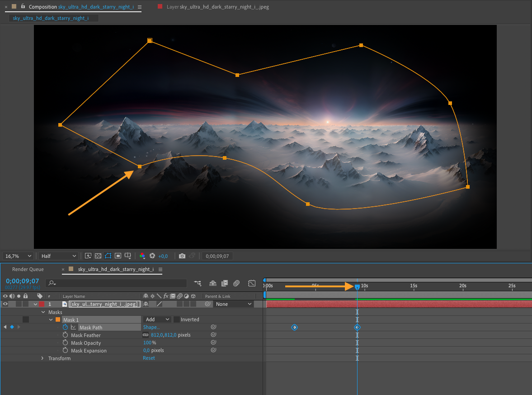
Task: Click the Reset Exposure aperture icon
Action: [152, 256]
